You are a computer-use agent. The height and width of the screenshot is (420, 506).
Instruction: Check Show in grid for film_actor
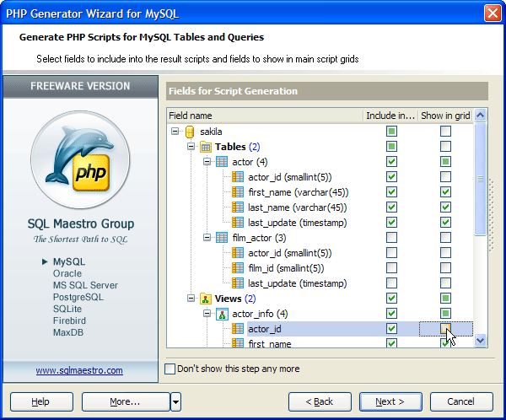pos(445,238)
